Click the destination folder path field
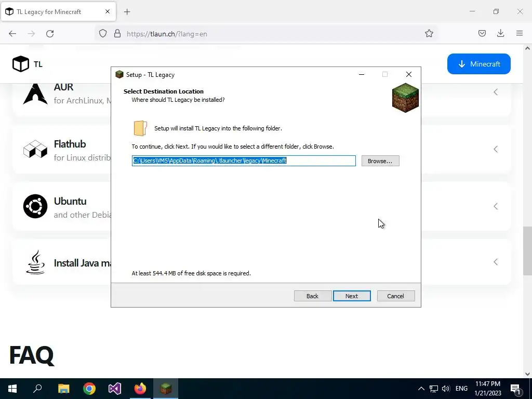The width and height of the screenshot is (532, 399). [x=244, y=161]
